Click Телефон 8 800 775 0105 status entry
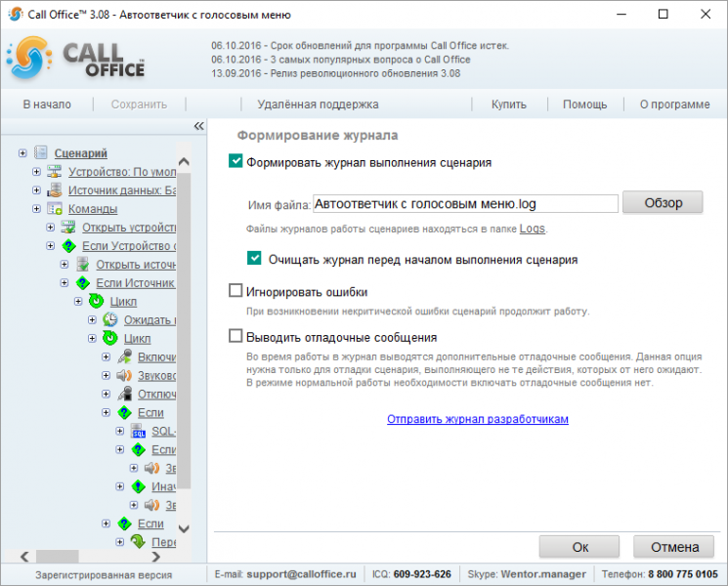The image size is (728, 586). click(660, 574)
